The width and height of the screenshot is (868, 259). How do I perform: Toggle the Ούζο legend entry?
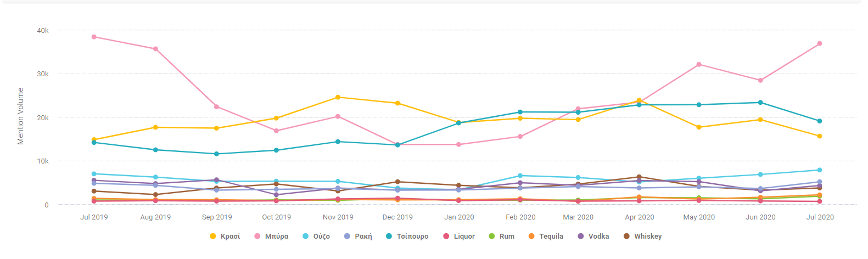321,237
